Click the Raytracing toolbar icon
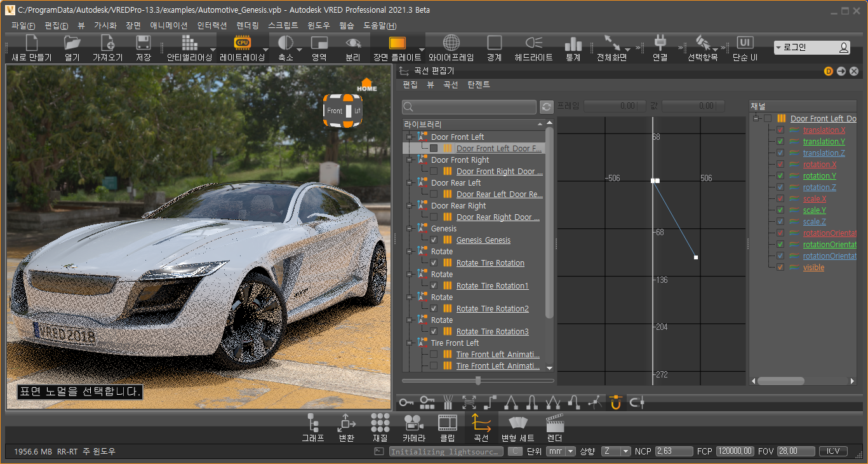The height and width of the screenshot is (464, 868). pos(242,44)
